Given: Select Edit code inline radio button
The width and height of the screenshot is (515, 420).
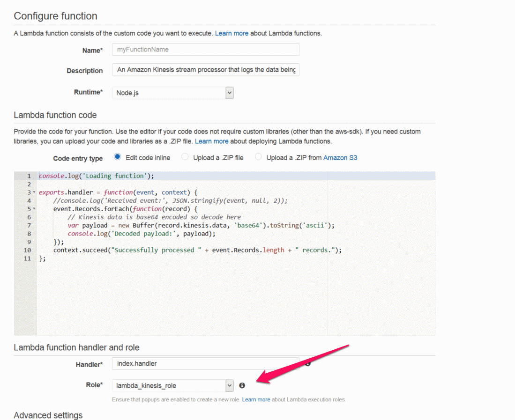Looking at the screenshot, I should pyautogui.click(x=117, y=157).
